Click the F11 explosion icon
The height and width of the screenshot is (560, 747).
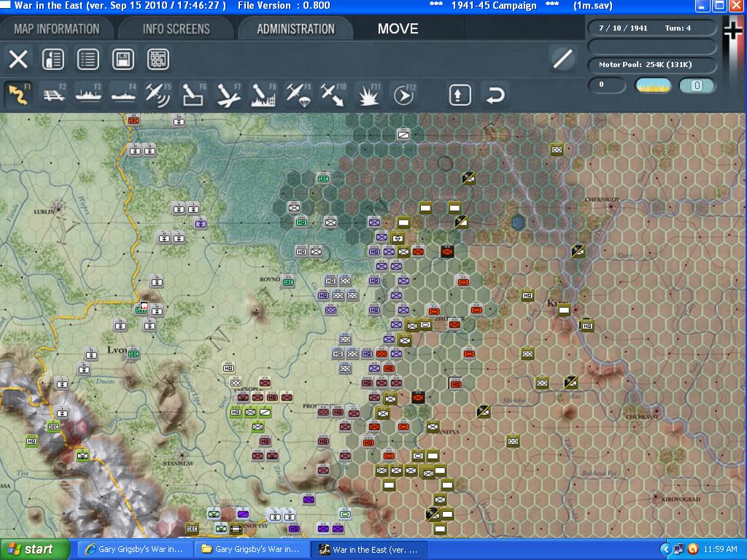(368, 94)
